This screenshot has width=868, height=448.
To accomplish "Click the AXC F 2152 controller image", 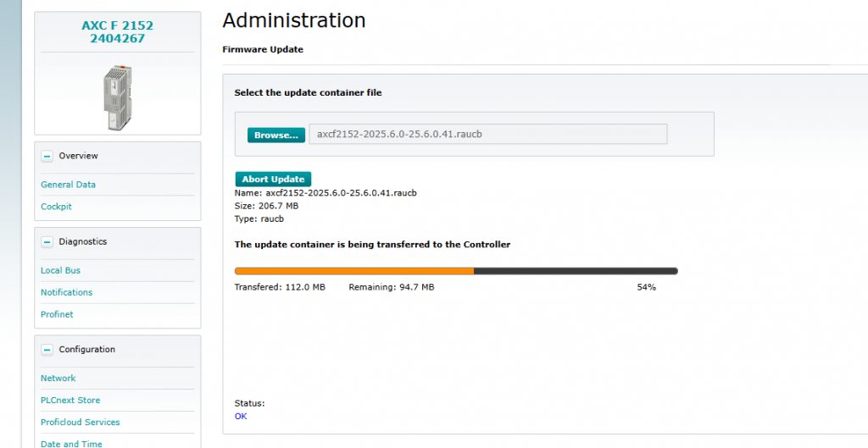I will click(116, 98).
